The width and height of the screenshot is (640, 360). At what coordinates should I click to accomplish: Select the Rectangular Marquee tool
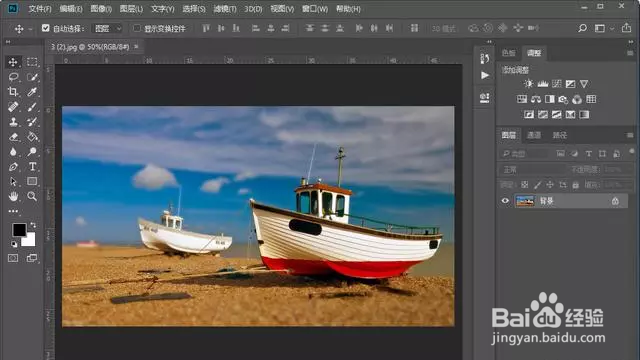[32, 62]
